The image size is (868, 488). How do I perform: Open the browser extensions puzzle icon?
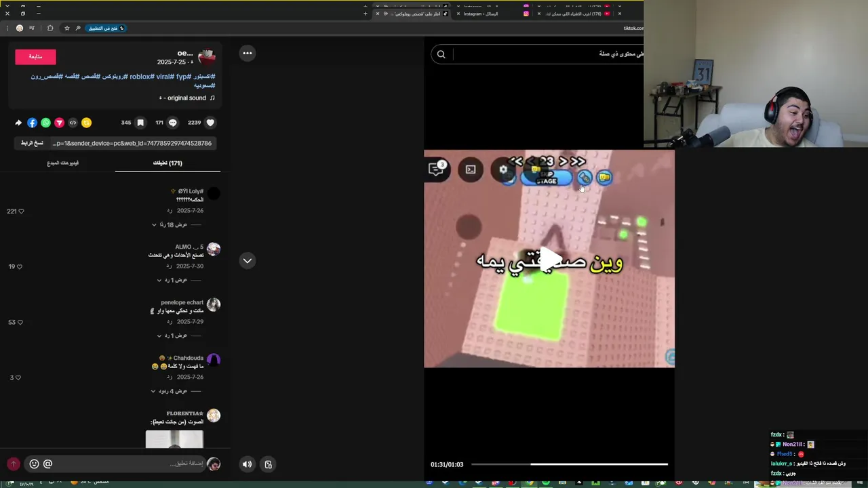[50, 28]
